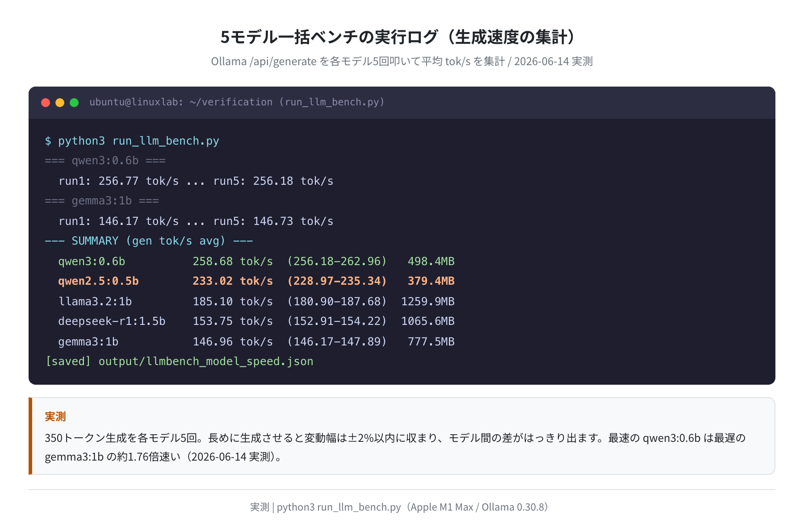Click the deepseek-r1:1.5b model name

[112, 321]
